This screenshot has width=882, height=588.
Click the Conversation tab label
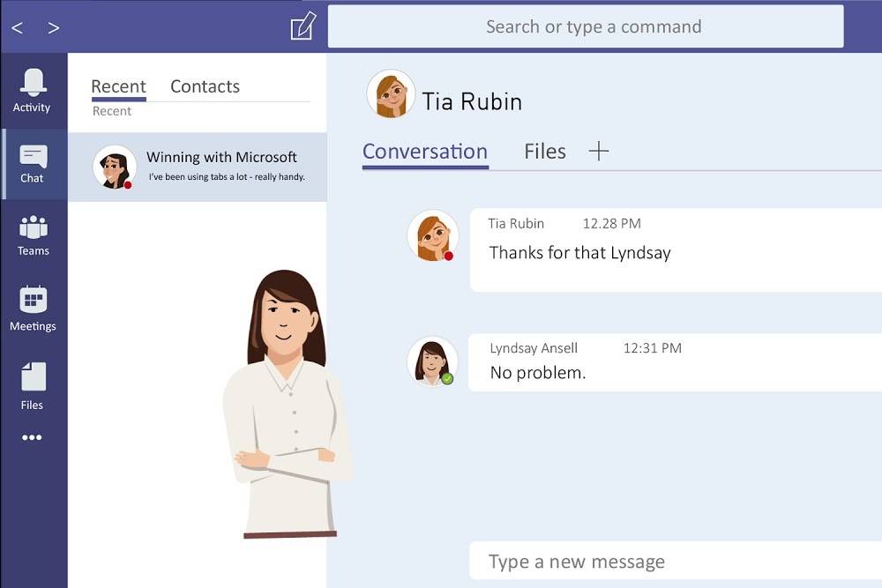coord(425,151)
